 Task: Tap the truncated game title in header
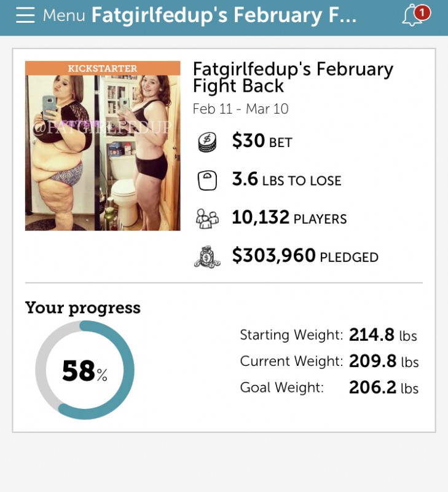pos(224,15)
